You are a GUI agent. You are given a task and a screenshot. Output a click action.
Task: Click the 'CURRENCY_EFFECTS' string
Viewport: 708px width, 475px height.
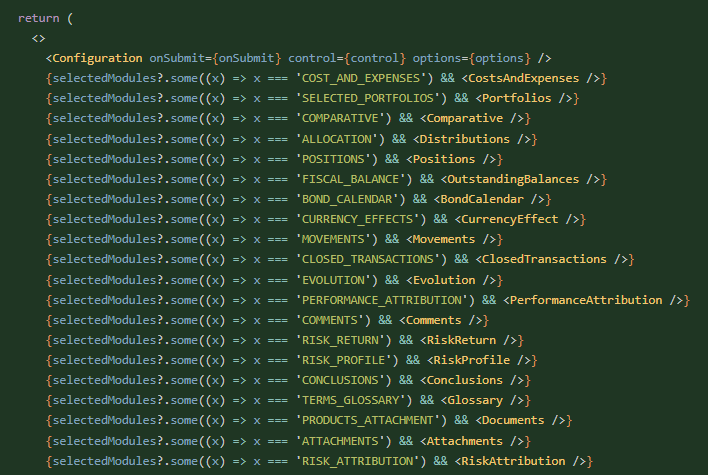coord(357,219)
